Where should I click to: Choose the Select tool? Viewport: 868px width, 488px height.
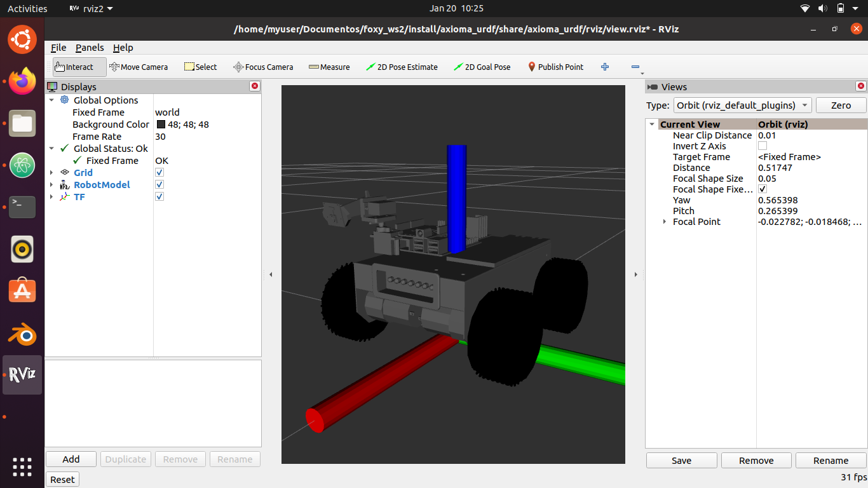pos(200,67)
